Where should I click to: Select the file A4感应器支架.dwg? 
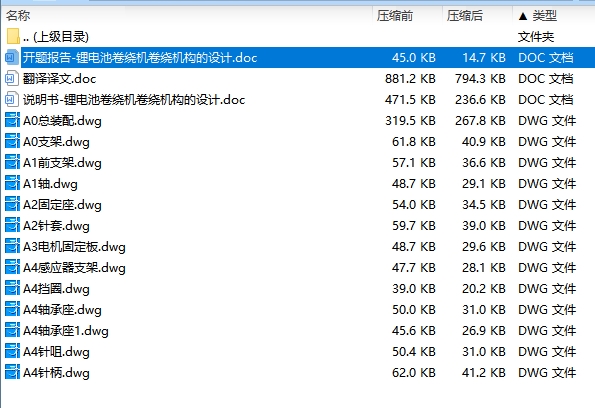[74, 268]
